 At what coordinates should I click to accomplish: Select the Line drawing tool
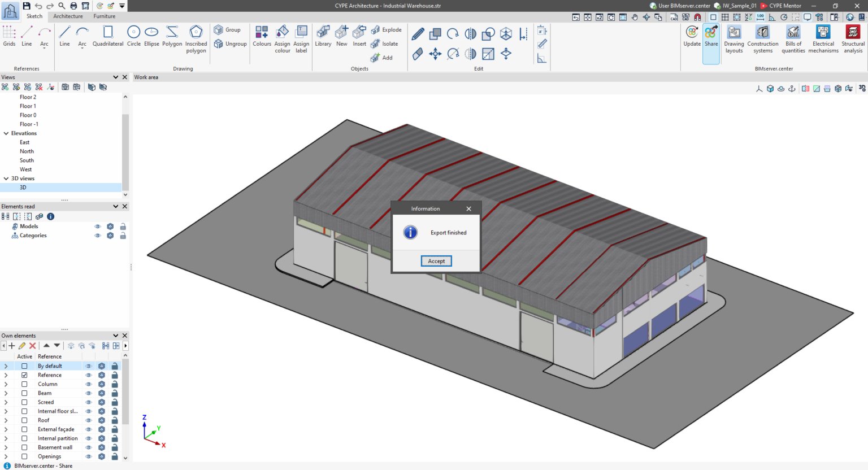click(64, 36)
